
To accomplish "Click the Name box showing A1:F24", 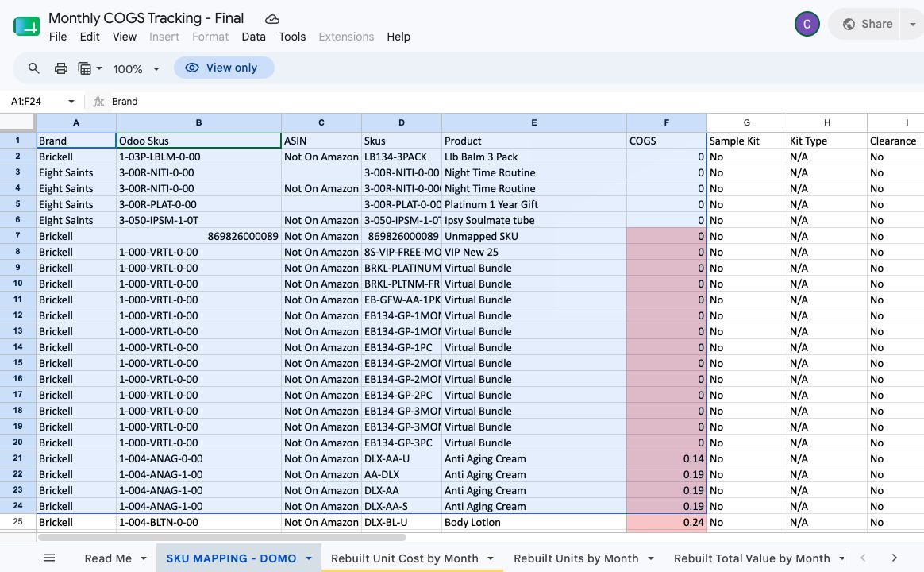I will pos(37,102).
